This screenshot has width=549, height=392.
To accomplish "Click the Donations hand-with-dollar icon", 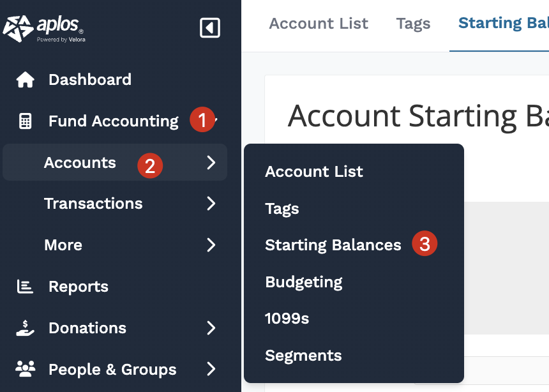I will click(x=26, y=328).
